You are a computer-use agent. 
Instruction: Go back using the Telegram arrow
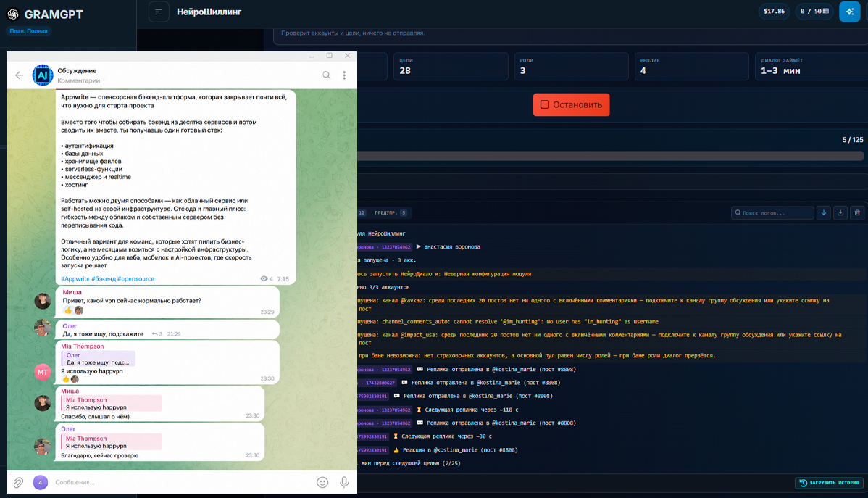(20, 75)
